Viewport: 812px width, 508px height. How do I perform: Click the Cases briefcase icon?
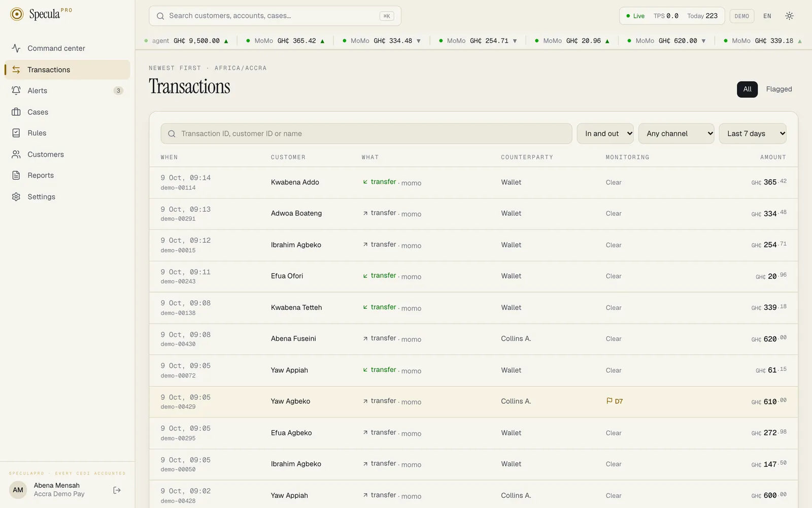[x=16, y=112]
